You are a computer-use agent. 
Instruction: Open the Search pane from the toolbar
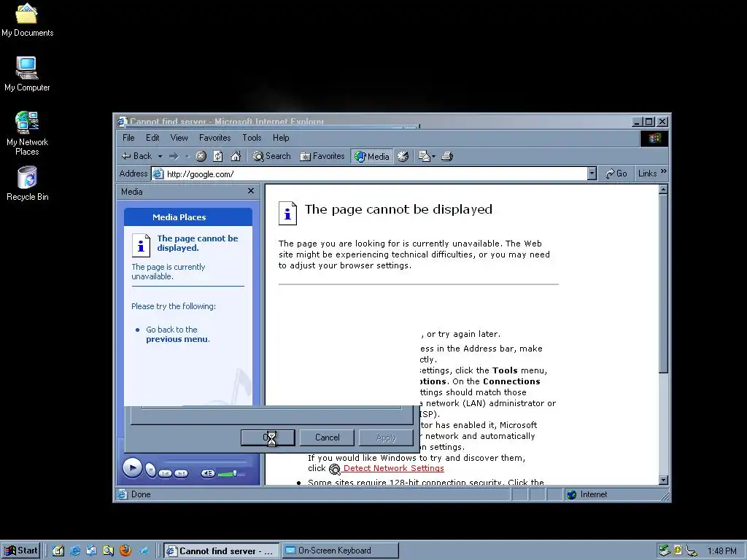click(271, 156)
